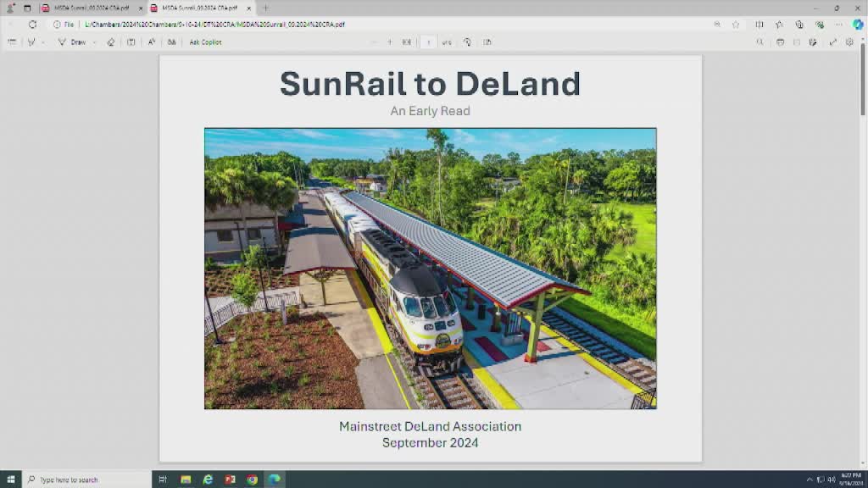Save the PDF with save icon
The height and width of the screenshot is (488, 868).
click(797, 42)
